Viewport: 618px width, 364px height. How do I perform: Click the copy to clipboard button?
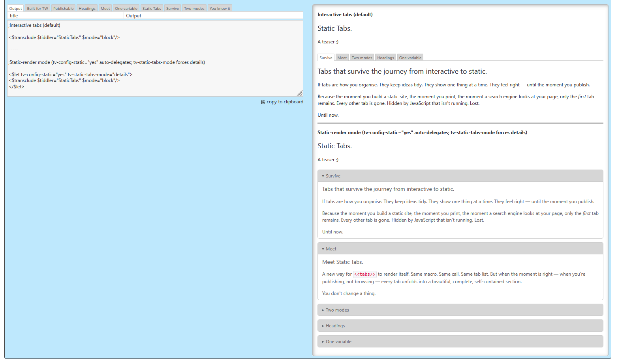[x=285, y=102]
